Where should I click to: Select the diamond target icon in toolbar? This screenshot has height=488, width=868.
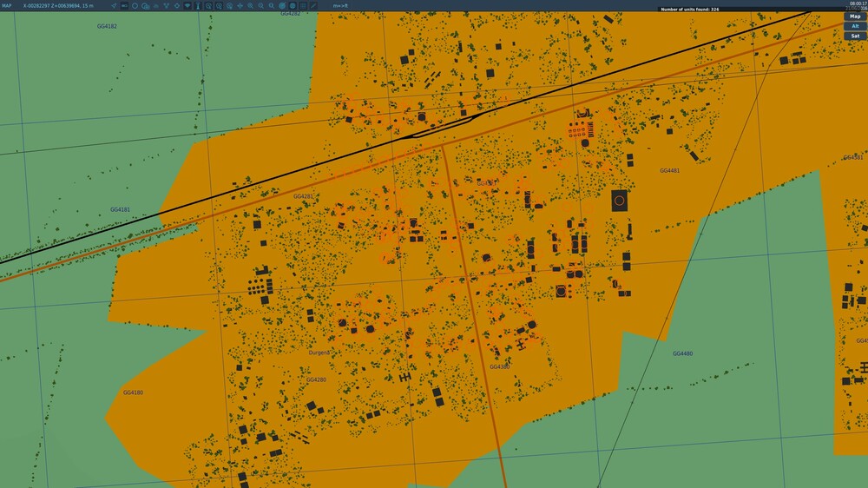pyautogui.click(x=177, y=5)
